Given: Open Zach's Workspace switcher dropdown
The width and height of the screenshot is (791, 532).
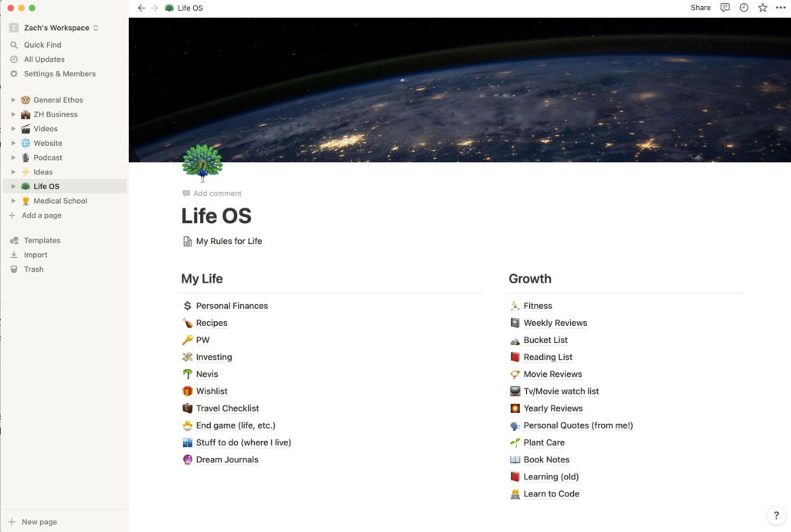Looking at the screenshot, I should click(54, 28).
